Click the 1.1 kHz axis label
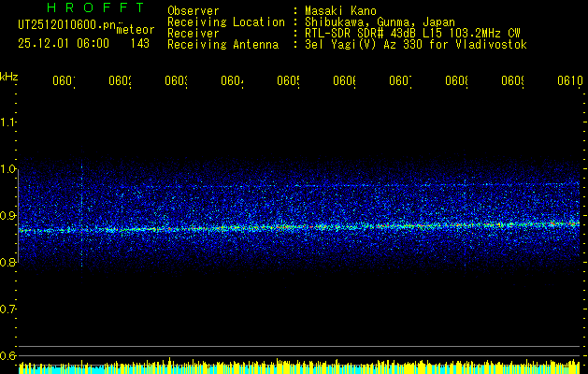The height and width of the screenshot is (374, 588). (x=7, y=122)
